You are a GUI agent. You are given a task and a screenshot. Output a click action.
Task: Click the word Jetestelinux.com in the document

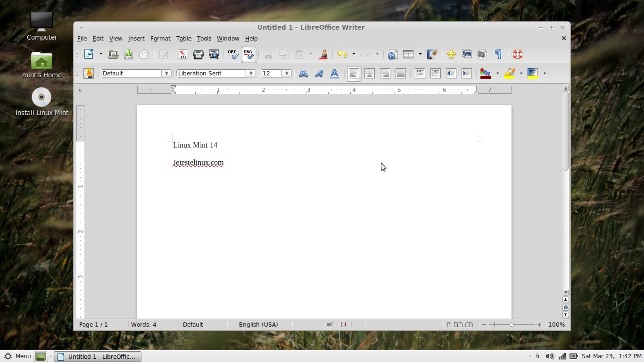(x=198, y=163)
